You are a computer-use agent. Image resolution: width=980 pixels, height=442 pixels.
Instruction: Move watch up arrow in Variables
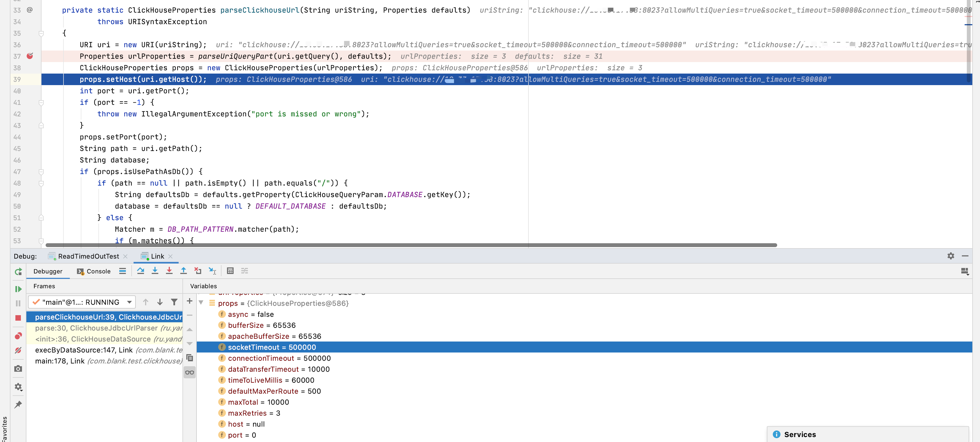pyautogui.click(x=189, y=329)
